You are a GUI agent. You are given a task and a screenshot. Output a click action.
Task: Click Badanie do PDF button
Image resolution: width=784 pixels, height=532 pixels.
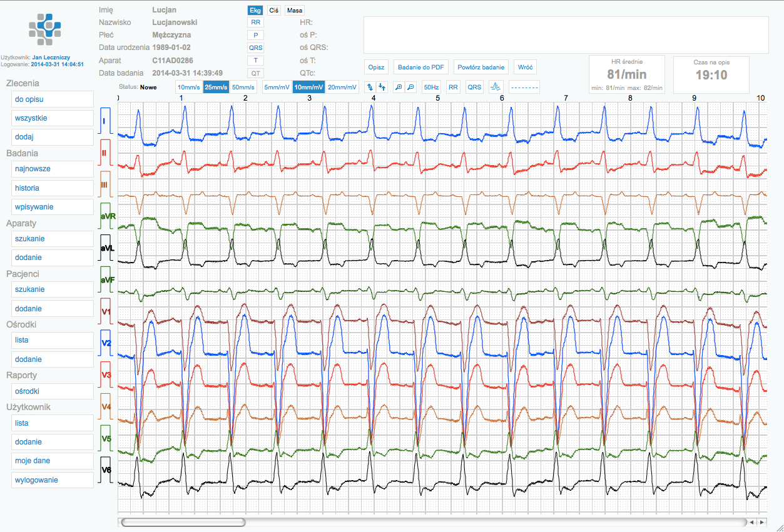point(420,67)
